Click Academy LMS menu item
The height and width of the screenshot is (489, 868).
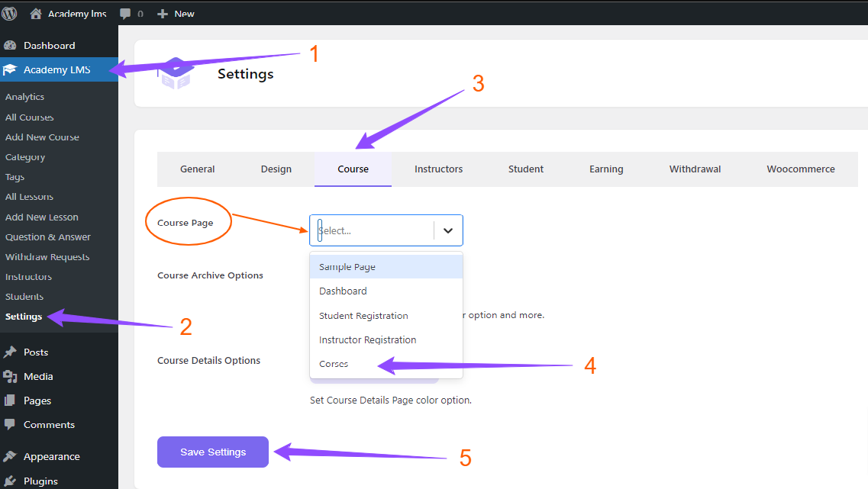click(x=59, y=69)
